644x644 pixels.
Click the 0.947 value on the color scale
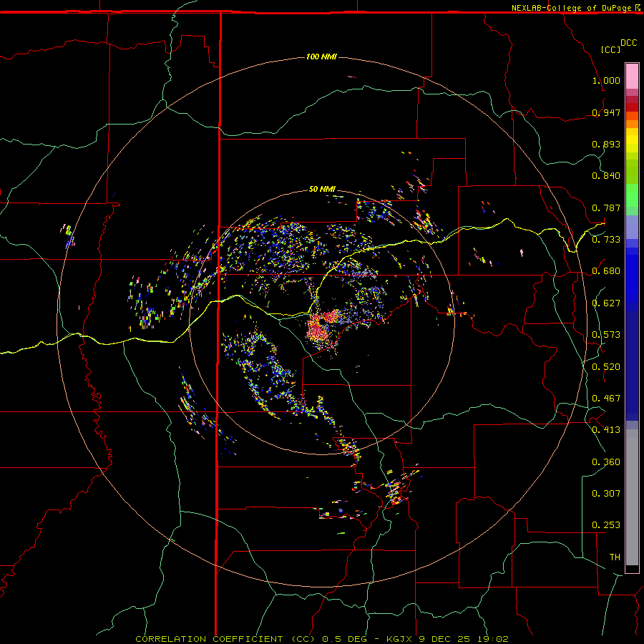click(x=606, y=112)
